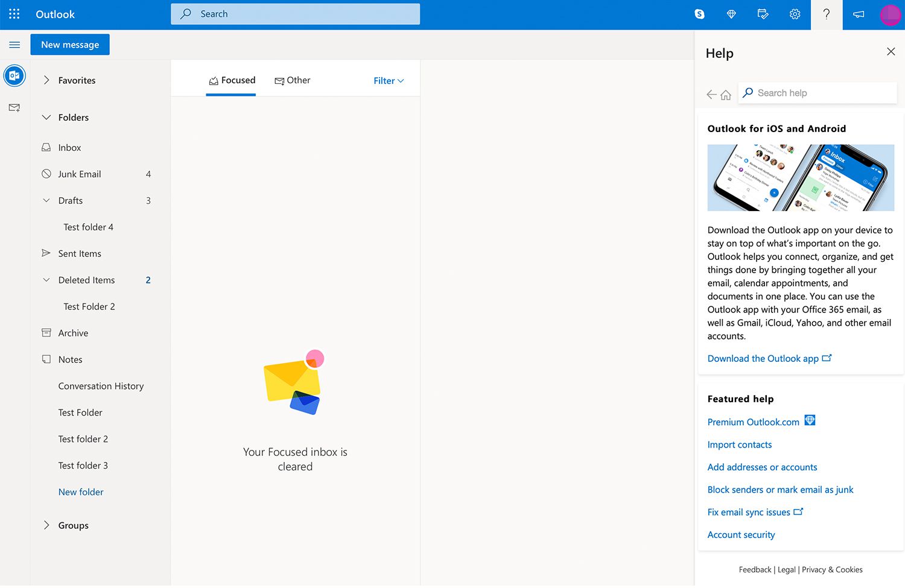The image size is (905, 588).
Task: Open the Import contacts help link
Action: coord(739,444)
